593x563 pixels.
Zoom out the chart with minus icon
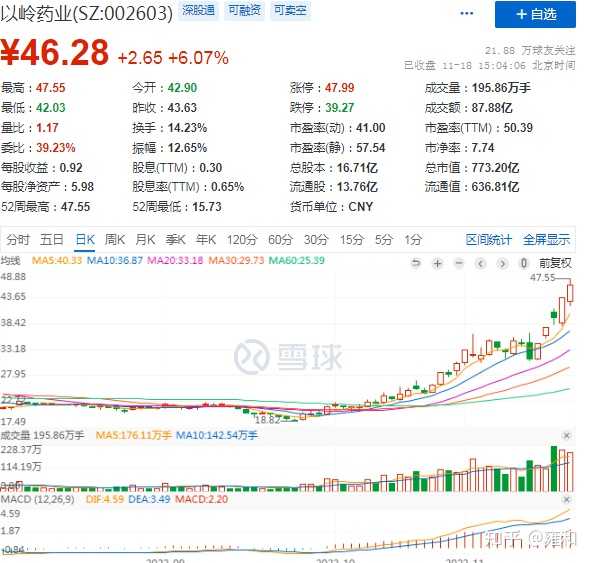[x=459, y=263]
